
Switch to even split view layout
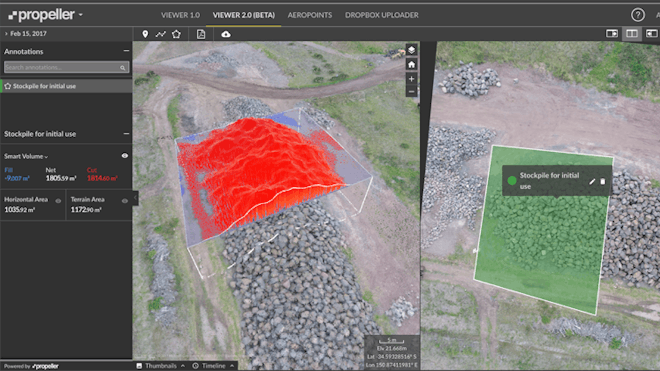[632, 34]
